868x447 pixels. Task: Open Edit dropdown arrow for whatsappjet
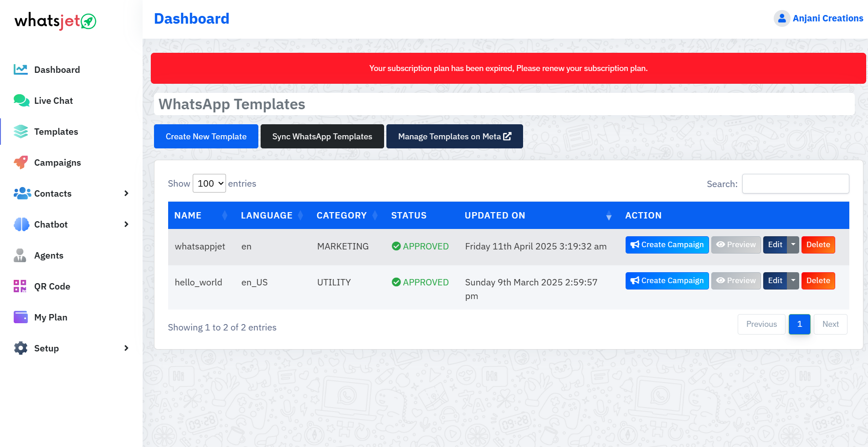pos(793,245)
